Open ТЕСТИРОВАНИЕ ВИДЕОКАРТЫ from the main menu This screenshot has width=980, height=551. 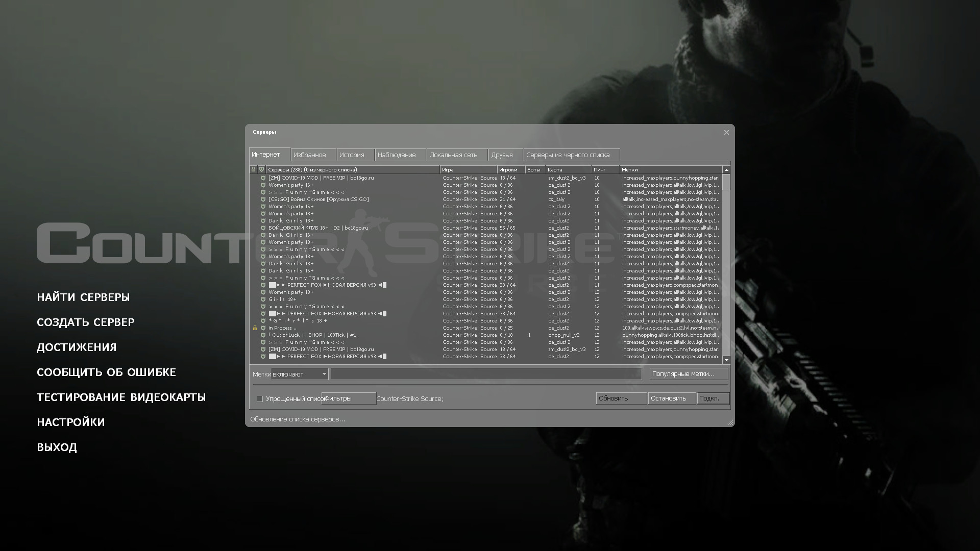pos(121,397)
